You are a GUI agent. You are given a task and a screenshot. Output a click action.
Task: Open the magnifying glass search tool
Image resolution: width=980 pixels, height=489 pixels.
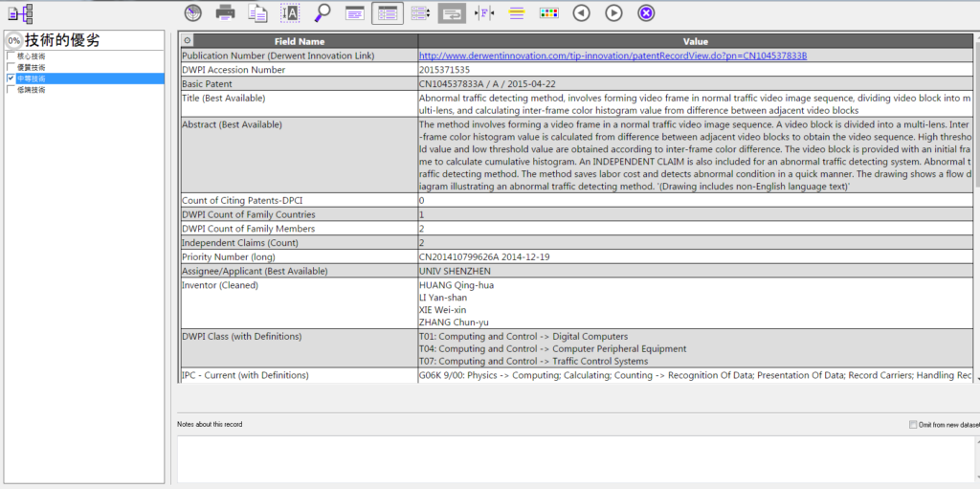(x=323, y=12)
